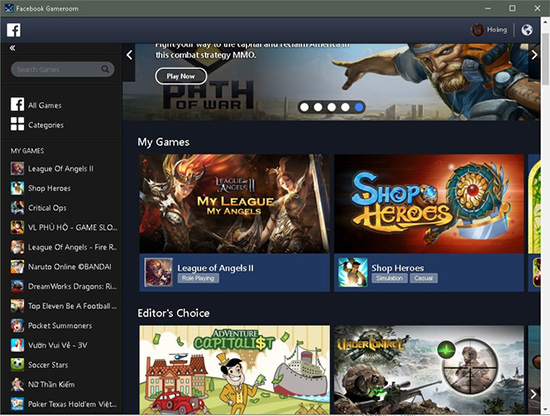The width and height of the screenshot is (550, 416).
Task: Open 'Naruto Online ©BANDAI' sidebar text
Action: [69, 267]
